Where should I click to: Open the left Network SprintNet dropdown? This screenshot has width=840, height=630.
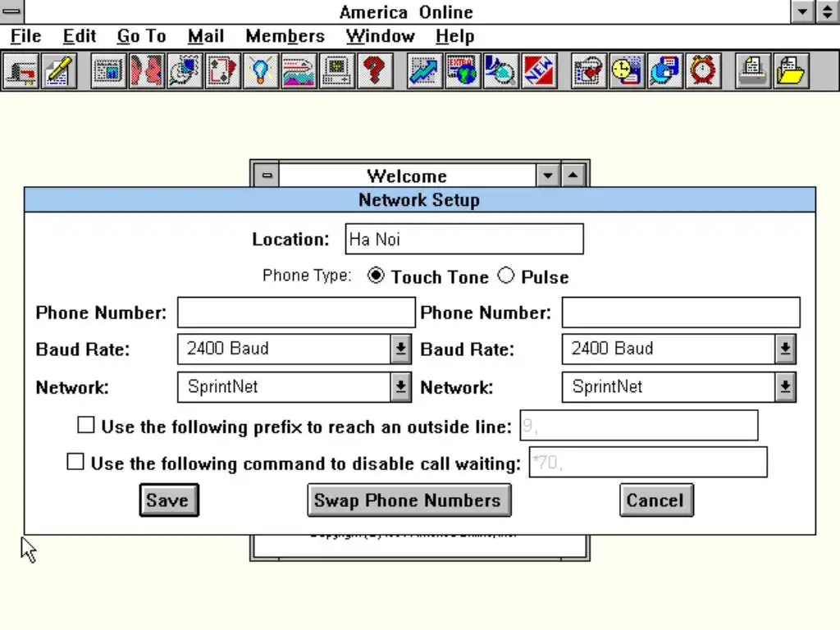pos(400,387)
